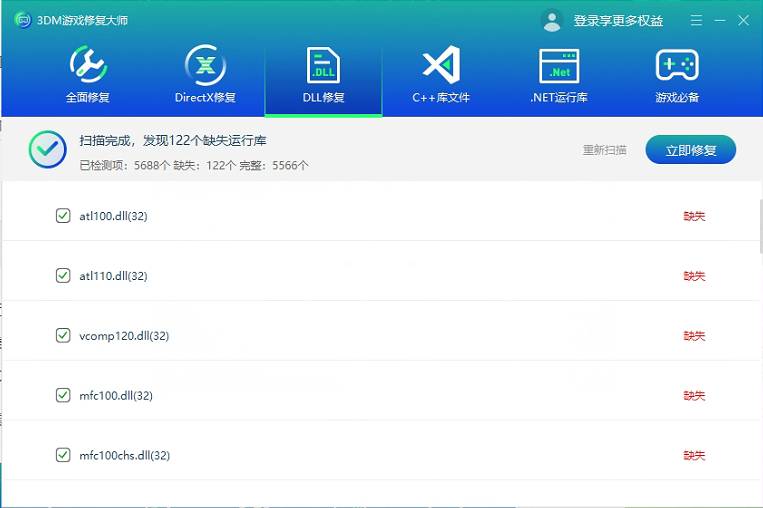Screen dimensions: 763x508
Task: Click the 重新扫描 link
Action: coord(605,150)
